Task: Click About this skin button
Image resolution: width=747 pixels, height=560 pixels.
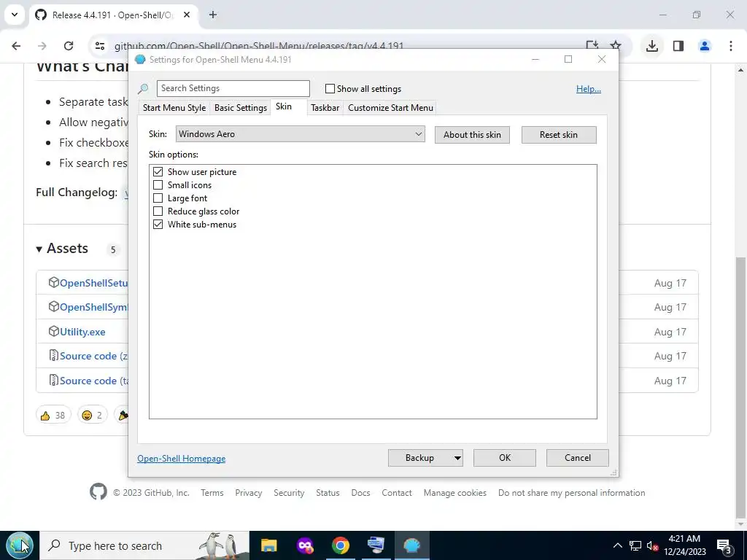Action: (x=472, y=135)
